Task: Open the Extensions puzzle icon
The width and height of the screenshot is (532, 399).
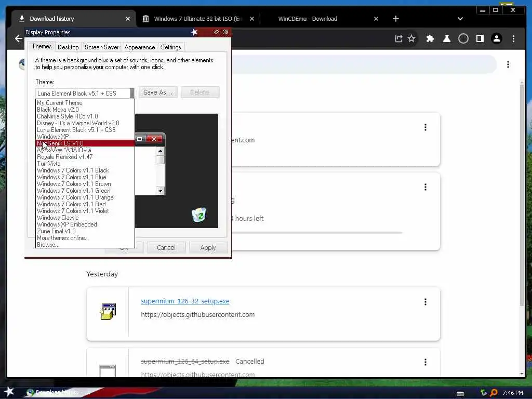Action: [x=430, y=38]
